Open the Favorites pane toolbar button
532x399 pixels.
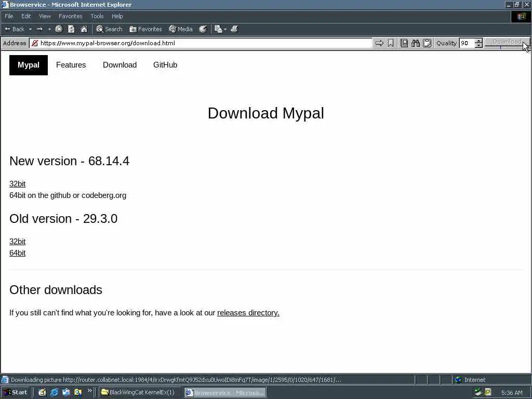coord(145,29)
